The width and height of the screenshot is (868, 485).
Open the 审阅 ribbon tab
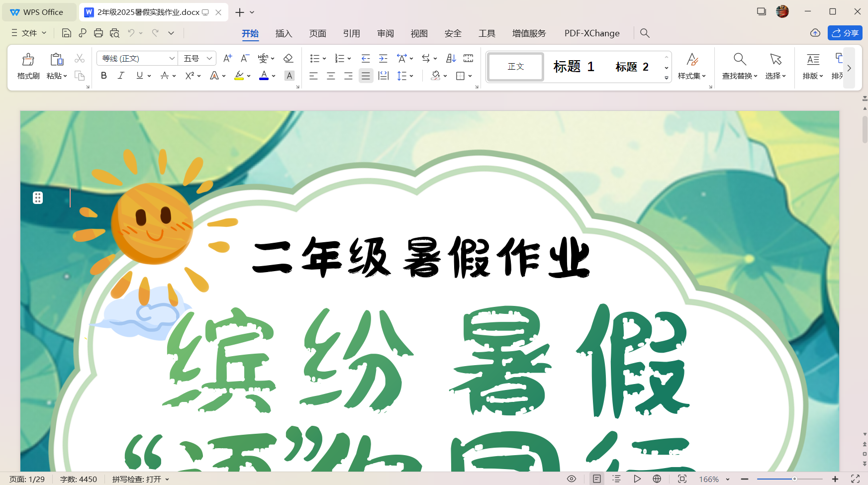386,33
